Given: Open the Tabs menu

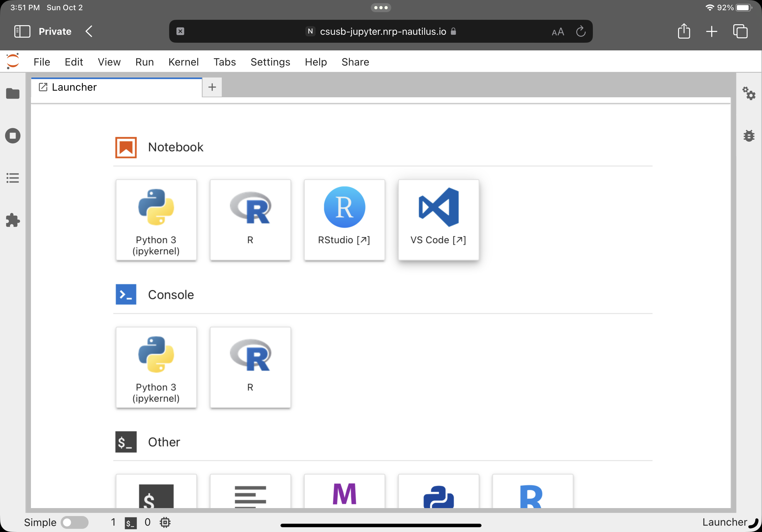Looking at the screenshot, I should pos(225,62).
